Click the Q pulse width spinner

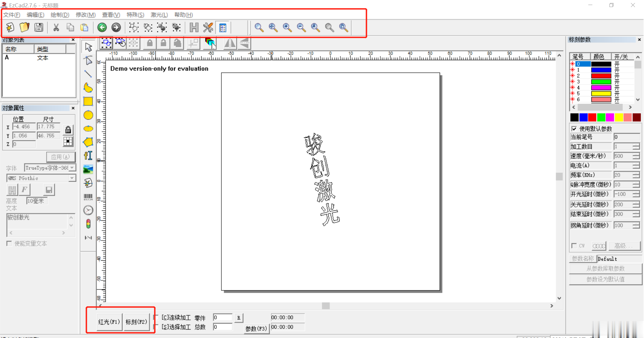coord(636,185)
